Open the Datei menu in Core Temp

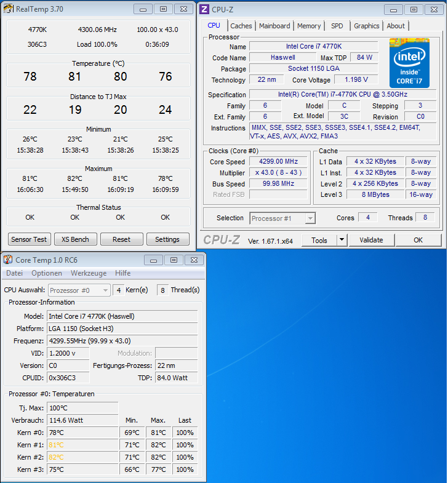pyautogui.click(x=15, y=273)
